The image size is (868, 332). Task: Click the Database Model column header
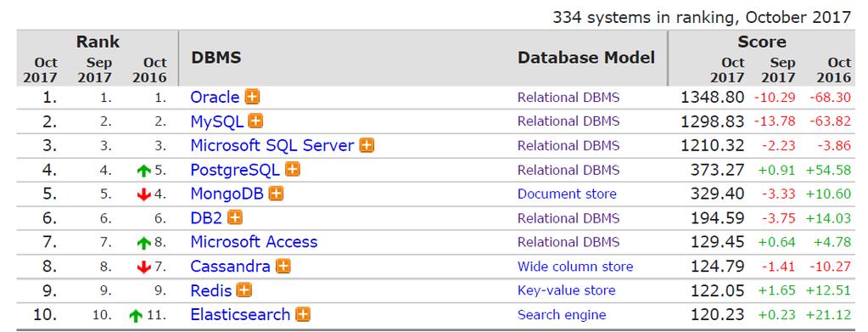tap(586, 58)
